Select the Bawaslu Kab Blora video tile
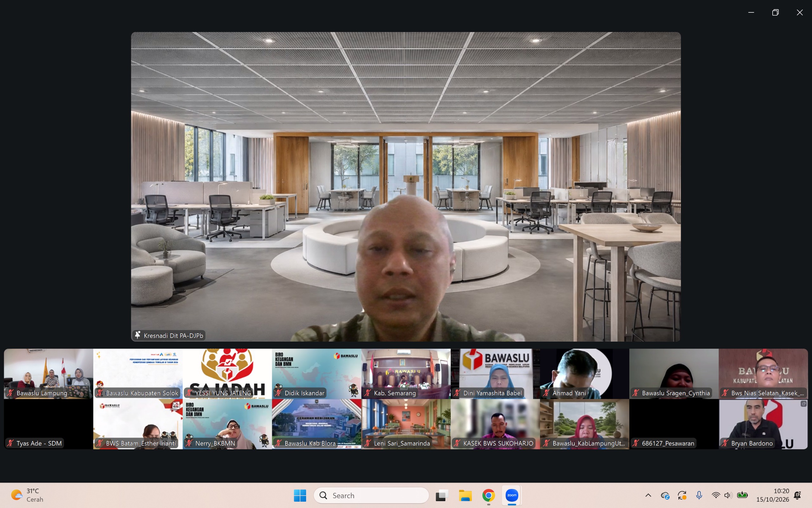 (x=317, y=424)
